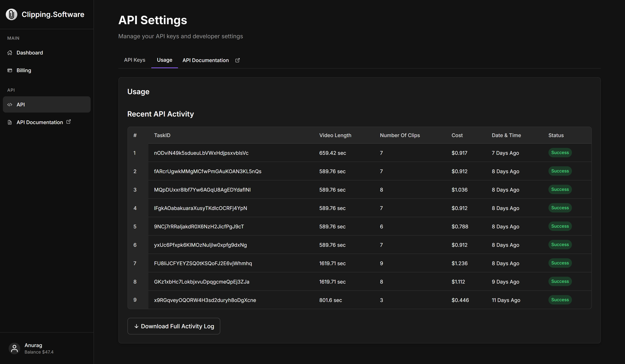This screenshot has width=625, height=364.
Task: Click the 7 Days Ago date cell
Action: point(505,153)
